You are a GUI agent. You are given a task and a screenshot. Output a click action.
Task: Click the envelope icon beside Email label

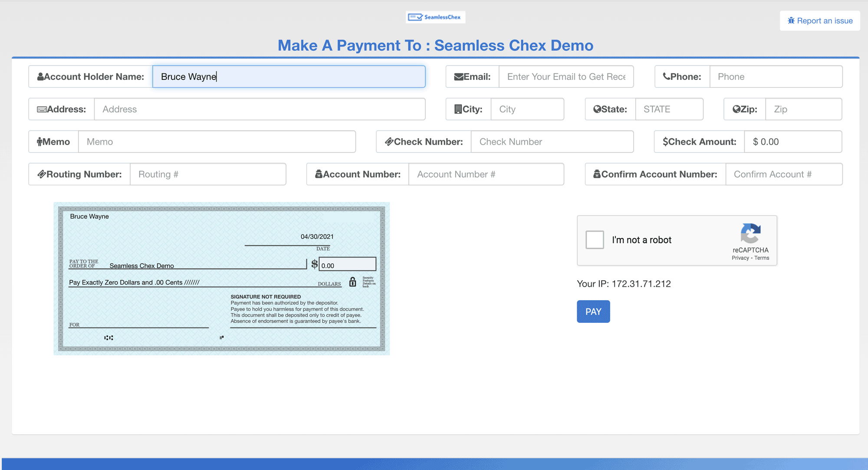(x=458, y=77)
